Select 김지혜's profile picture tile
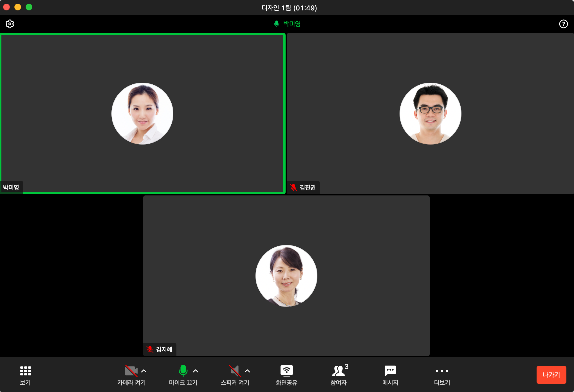The width and height of the screenshot is (574, 392). point(286,276)
